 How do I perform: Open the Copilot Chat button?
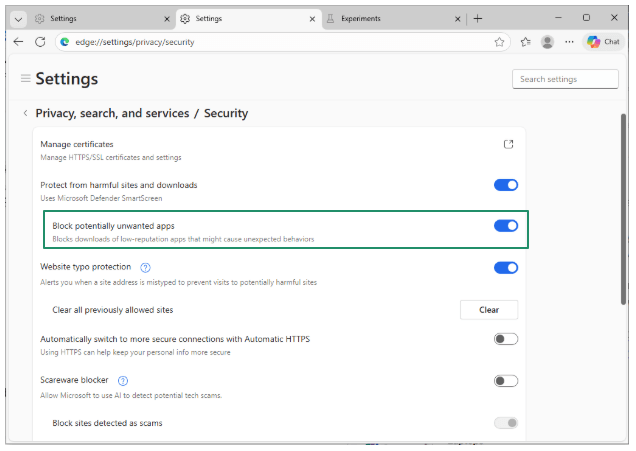click(604, 42)
